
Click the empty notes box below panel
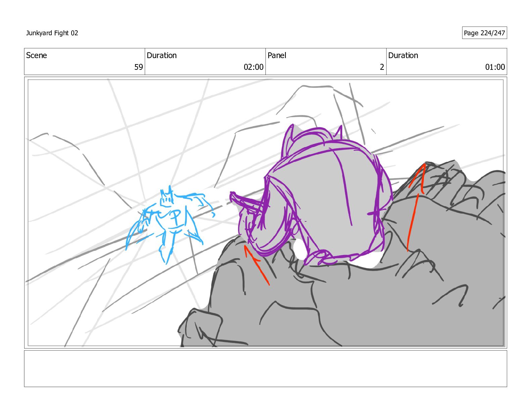[x=266, y=369]
